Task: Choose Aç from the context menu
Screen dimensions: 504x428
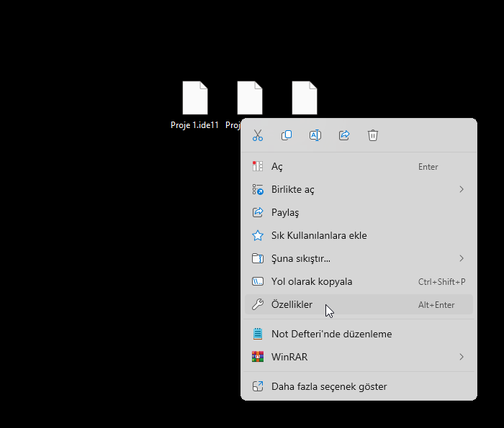Action: (x=277, y=167)
